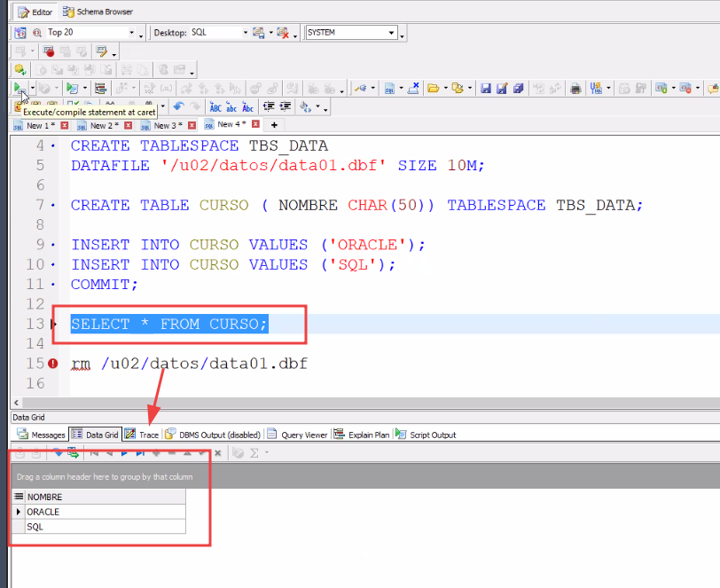This screenshot has height=588, width=720.
Task: Click the Execute statement at caret button
Action: (x=18, y=88)
